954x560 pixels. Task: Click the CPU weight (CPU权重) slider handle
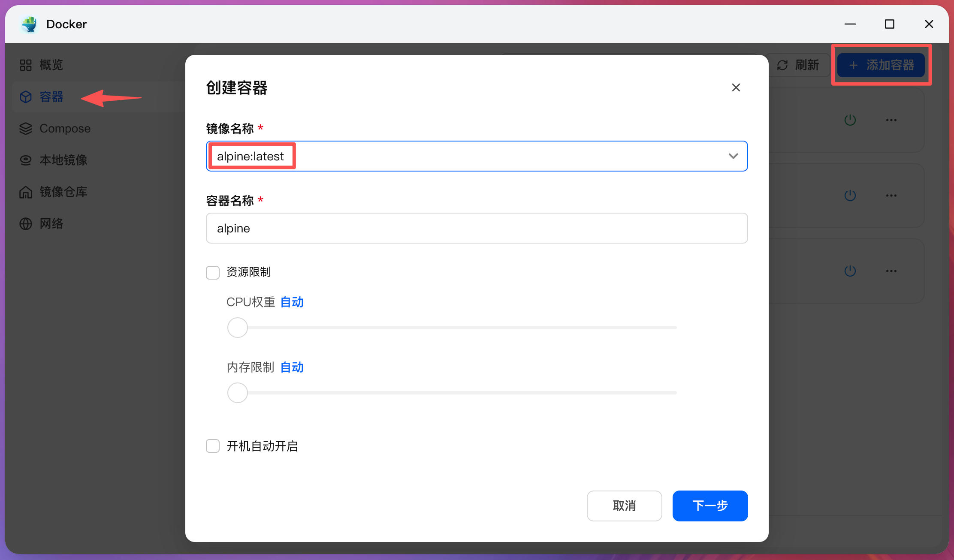click(238, 328)
